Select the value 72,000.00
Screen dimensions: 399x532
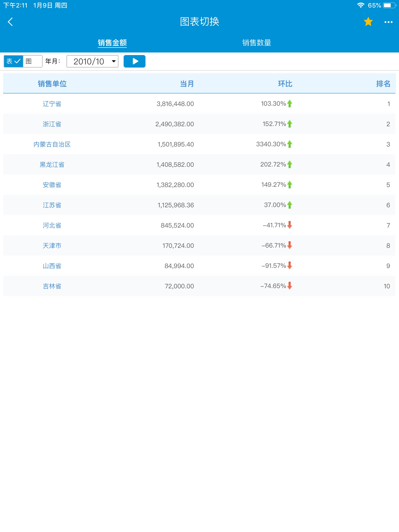click(x=179, y=286)
